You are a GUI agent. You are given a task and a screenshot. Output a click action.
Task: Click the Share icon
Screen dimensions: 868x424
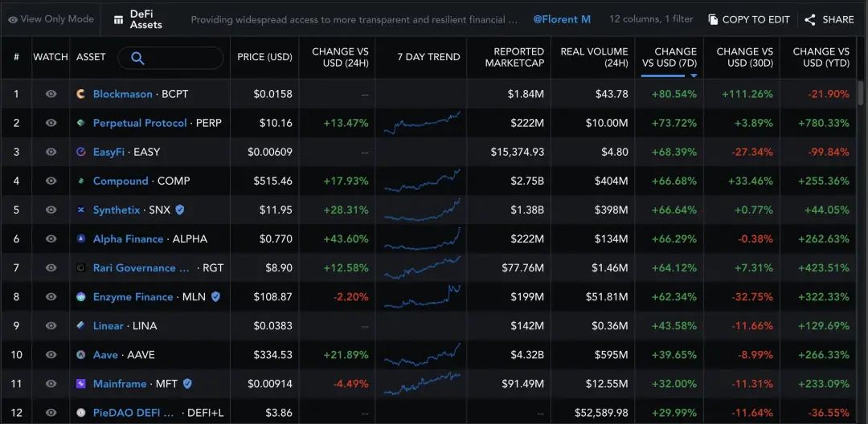pyautogui.click(x=810, y=20)
